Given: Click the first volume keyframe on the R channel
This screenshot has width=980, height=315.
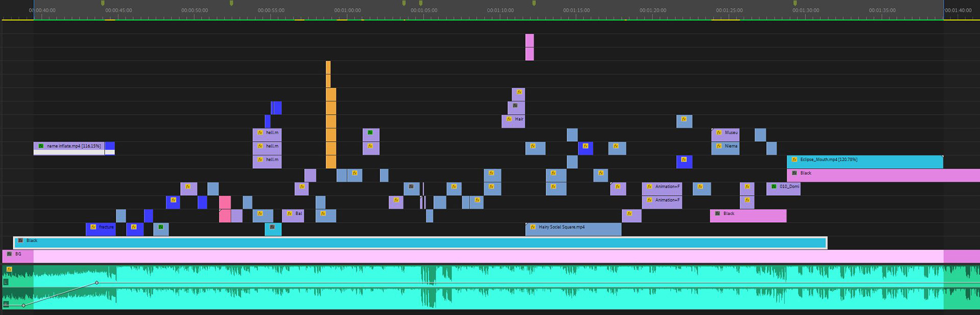Looking at the screenshot, I should pyautogui.click(x=23, y=305).
